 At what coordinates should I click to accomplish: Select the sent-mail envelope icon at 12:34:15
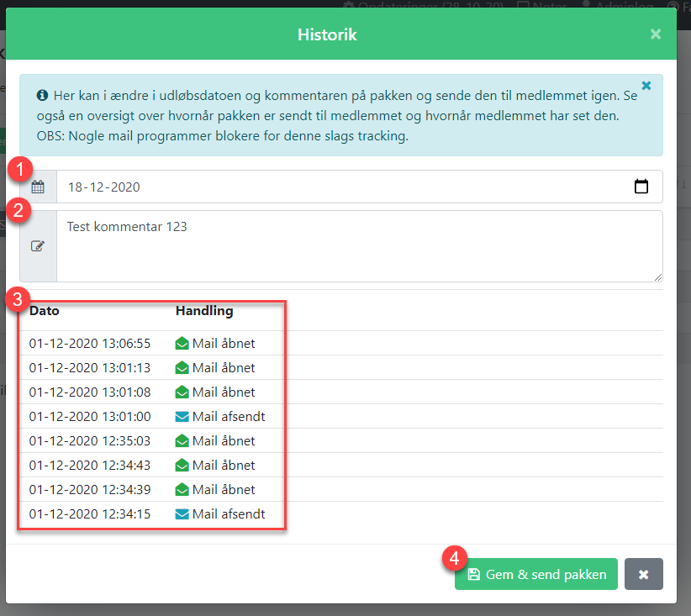(182, 513)
